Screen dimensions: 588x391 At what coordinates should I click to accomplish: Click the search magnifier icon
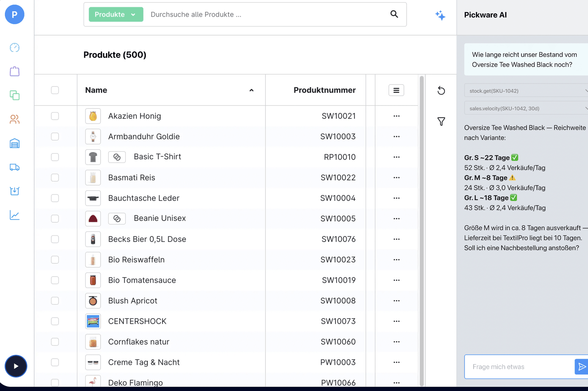click(394, 14)
